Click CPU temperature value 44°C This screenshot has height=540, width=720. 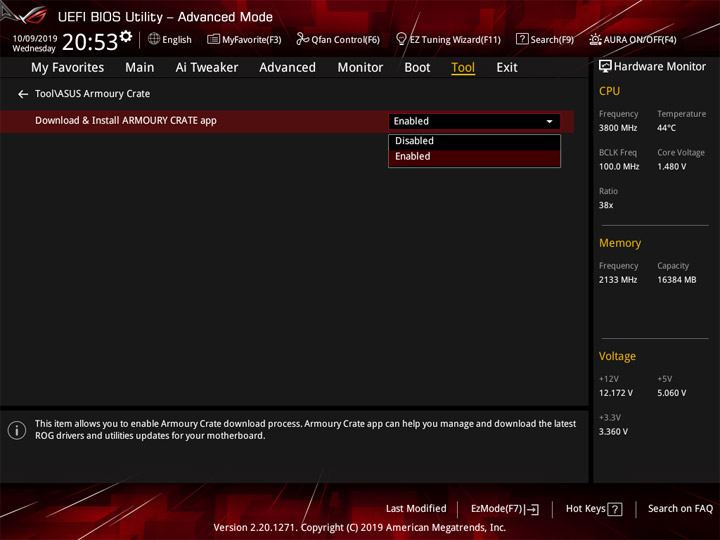pyautogui.click(x=666, y=128)
